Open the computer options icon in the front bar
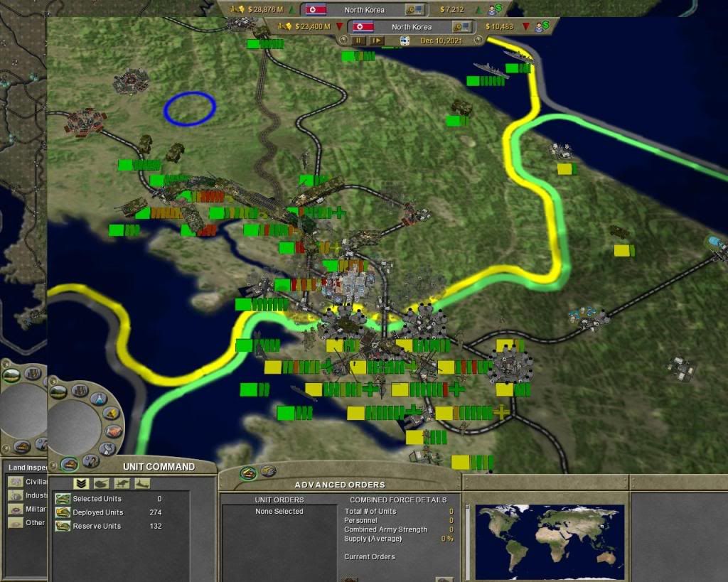This screenshot has width=728, height=582. [x=462, y=26]
